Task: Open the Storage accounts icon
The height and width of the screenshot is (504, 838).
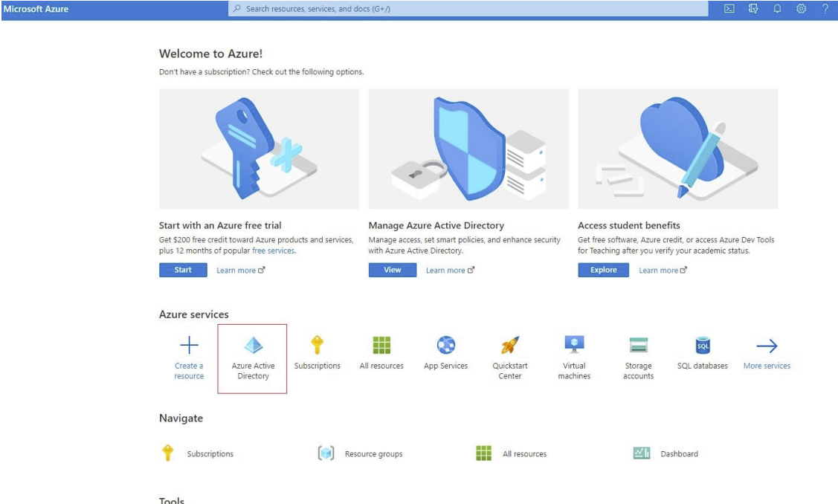Action: (x=639, y=345)
